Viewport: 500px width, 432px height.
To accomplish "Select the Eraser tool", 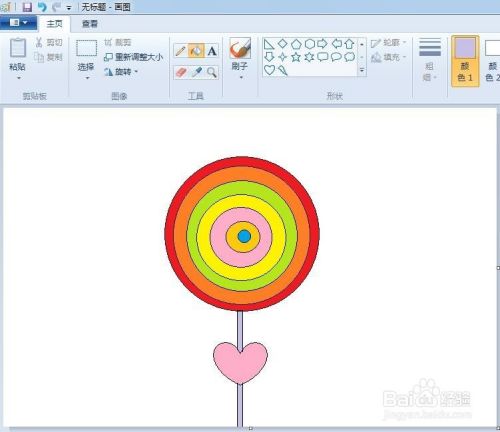I will tap(180, 72).
